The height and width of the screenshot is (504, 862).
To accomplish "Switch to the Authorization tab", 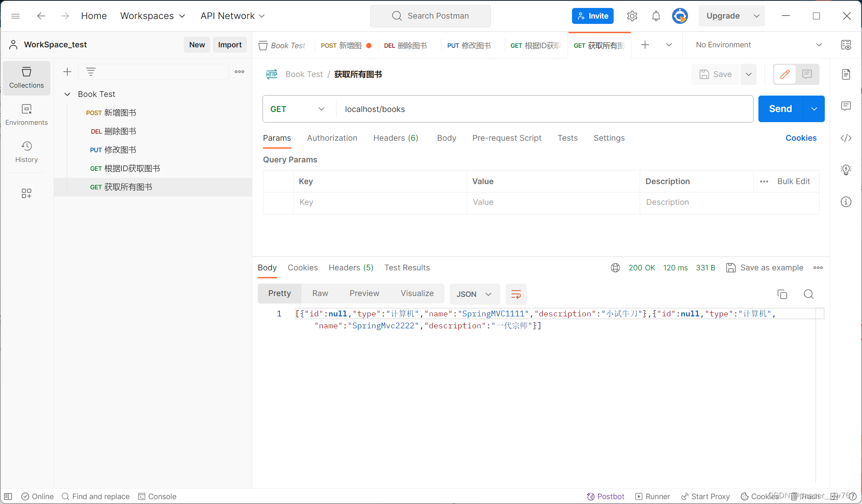I will click(x=332, y=138).
